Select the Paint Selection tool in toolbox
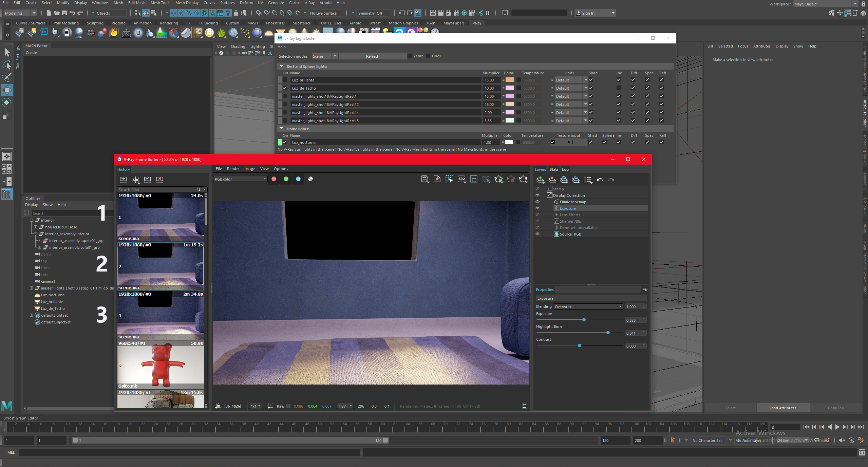 (x=7, y=77)
